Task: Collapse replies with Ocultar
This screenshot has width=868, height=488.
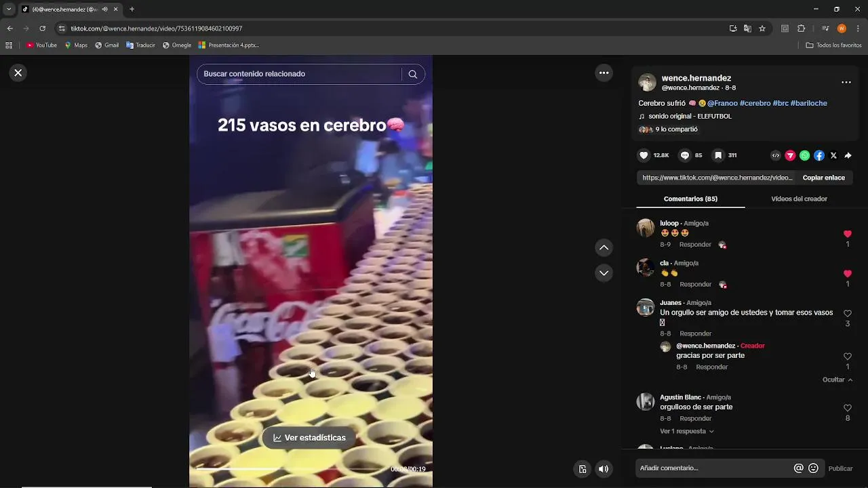Action: [837, 380]
